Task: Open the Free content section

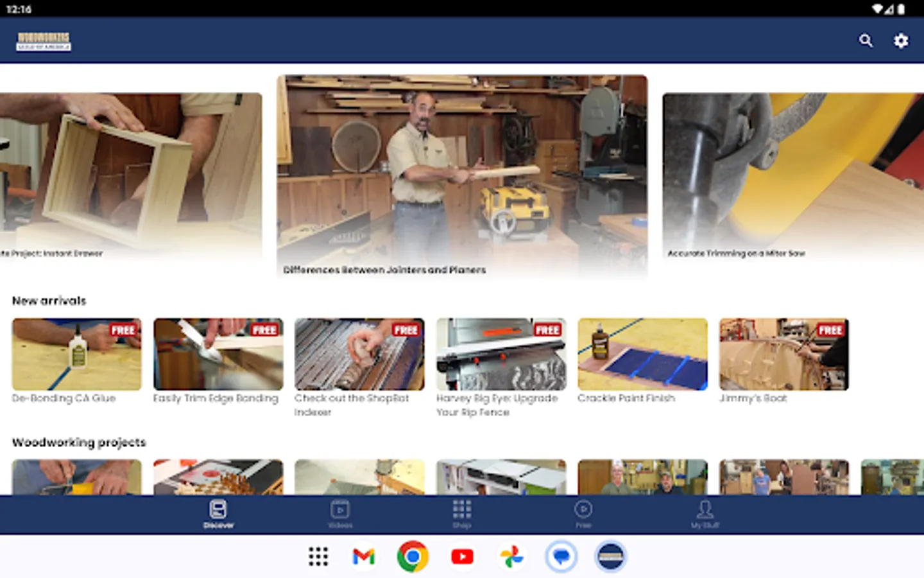Action: click(583, 514)
